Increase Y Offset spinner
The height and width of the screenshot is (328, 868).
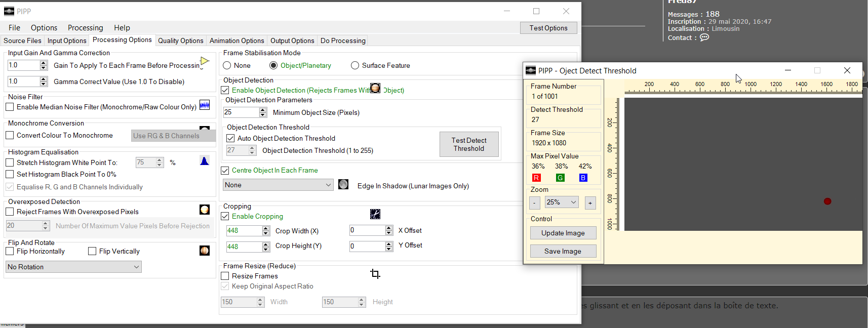389,244
